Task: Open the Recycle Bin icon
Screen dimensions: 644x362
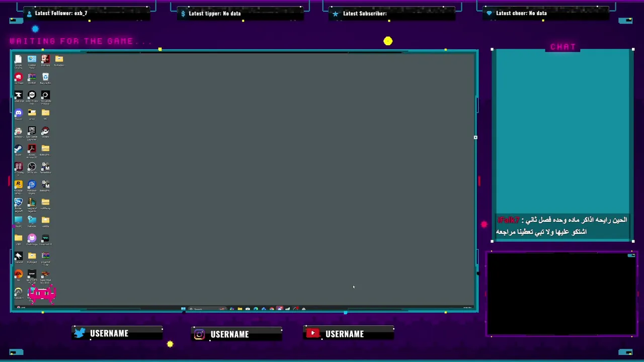Action: click(45, 78)
